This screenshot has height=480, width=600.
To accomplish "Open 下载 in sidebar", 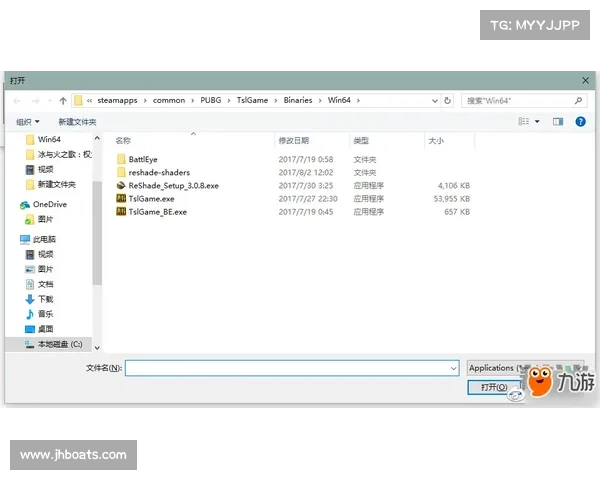I will (x=39, y=299).
